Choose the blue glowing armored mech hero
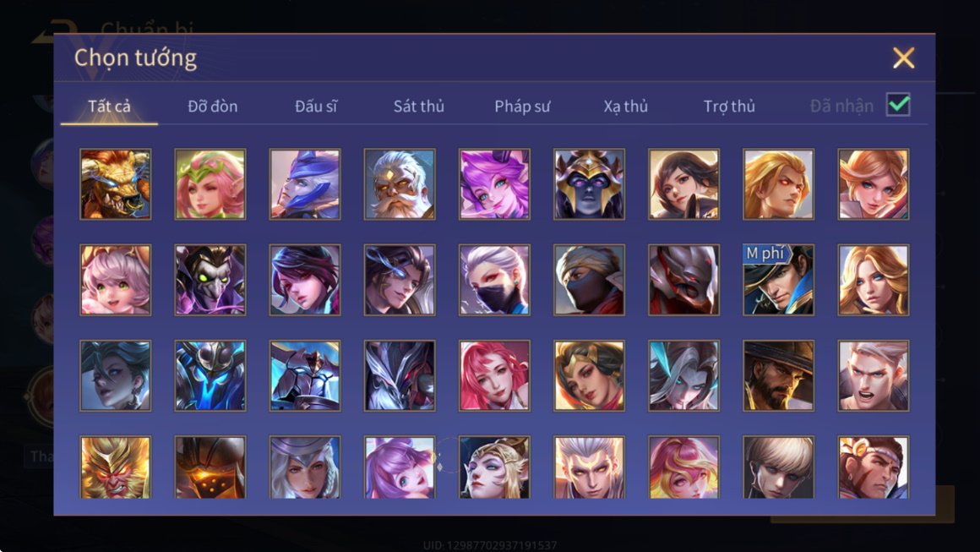The height and width of the screenshot is (552, 980). [x=210, y=375]
